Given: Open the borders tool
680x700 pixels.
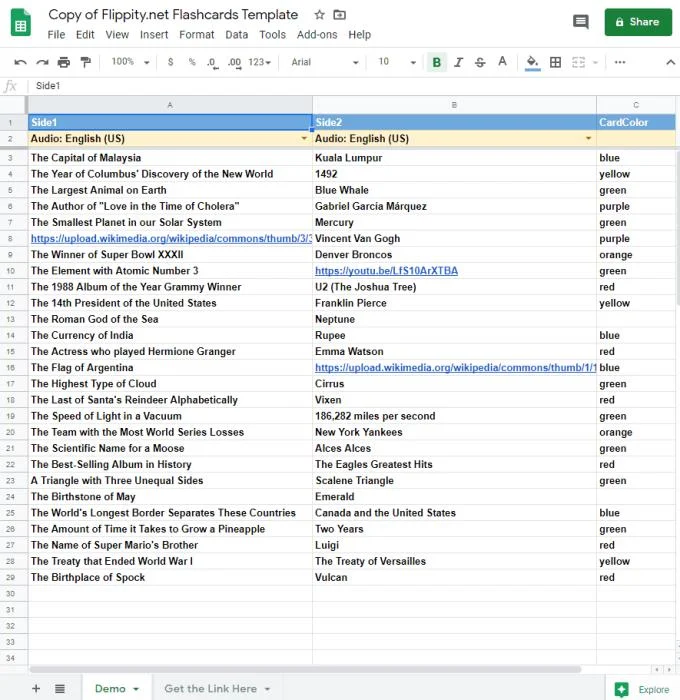Looking at the screenshot, I should 555,62.
